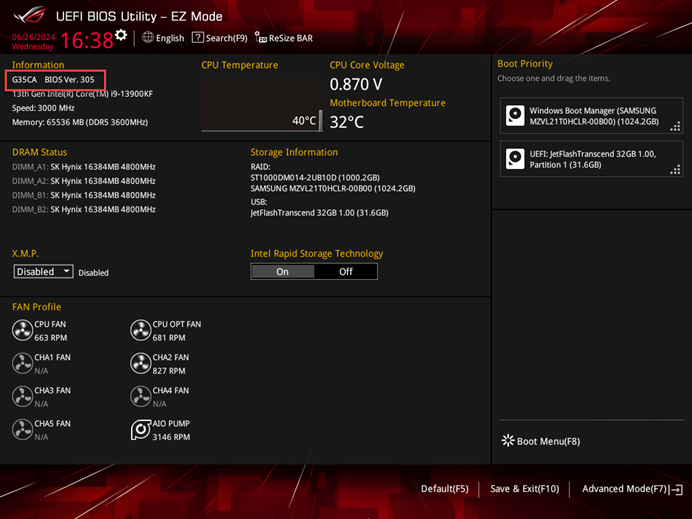Image resolution: width=692 pixels, height=519 pixels.
Task: Click the CPU OPT FAN icon
Action: (x=140, y=330)
